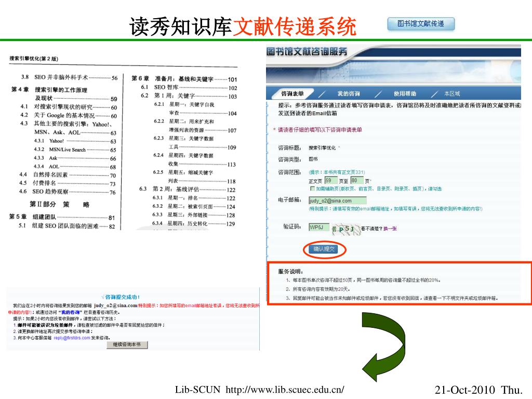Click the contents entry 4.6 SEO 趋势观察
The height and width of the screenshot is (399, 532).
coord(68,192)
